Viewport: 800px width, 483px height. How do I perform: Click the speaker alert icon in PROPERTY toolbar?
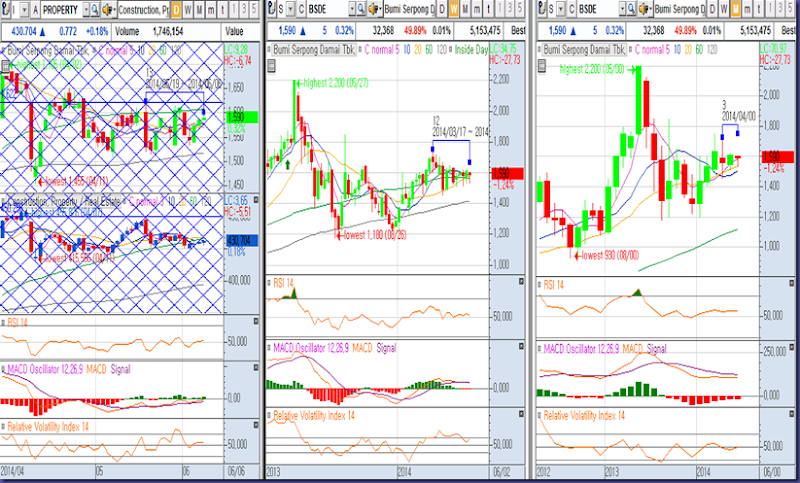(109, 10)
